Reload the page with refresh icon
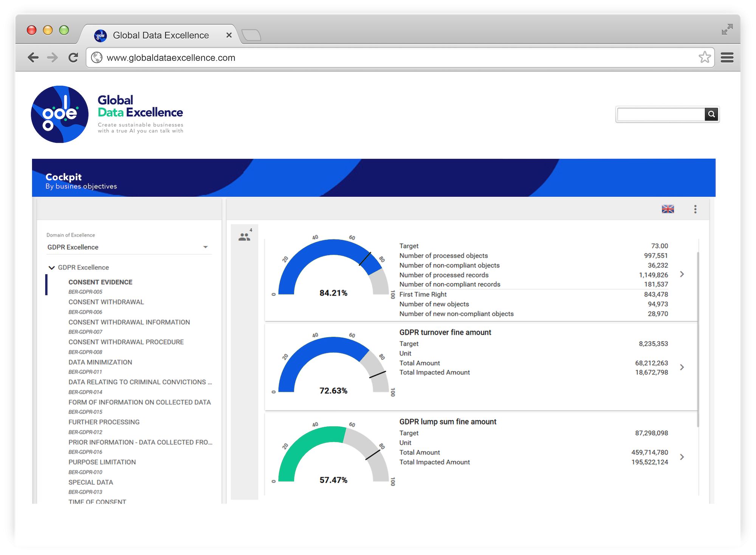Screen dimensions: 756x555 tap(73, 57)
